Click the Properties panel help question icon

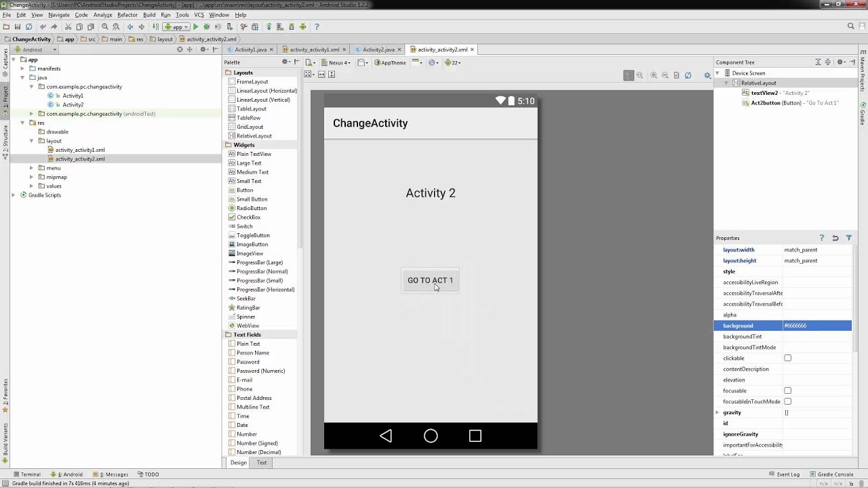point(821,238)
